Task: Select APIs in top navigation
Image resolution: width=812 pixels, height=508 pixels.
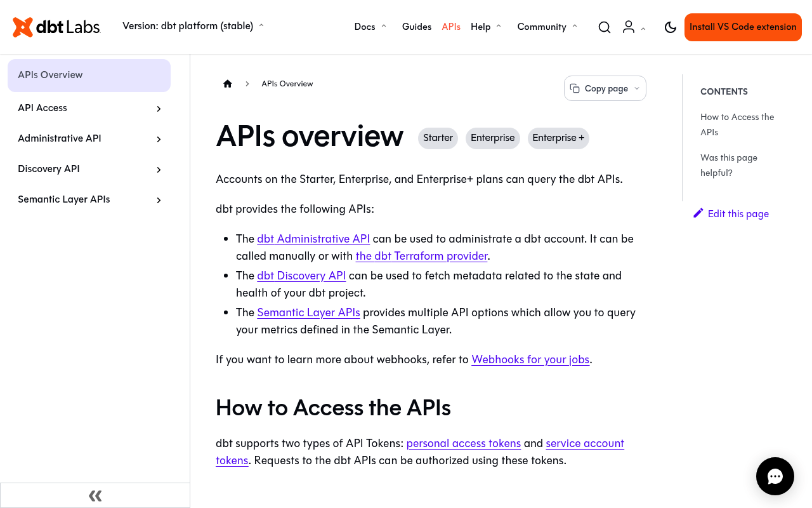Action: 451,27
